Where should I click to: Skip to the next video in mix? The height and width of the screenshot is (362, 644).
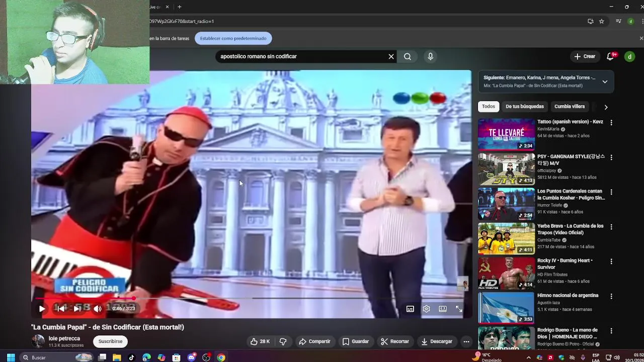click(77, 309)
